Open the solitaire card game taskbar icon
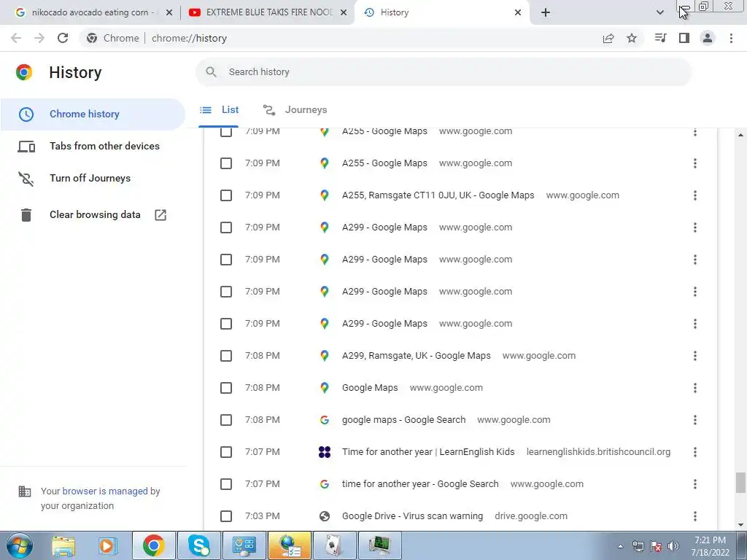This screenshot has height=560, width=747. (x=334, y=545)
